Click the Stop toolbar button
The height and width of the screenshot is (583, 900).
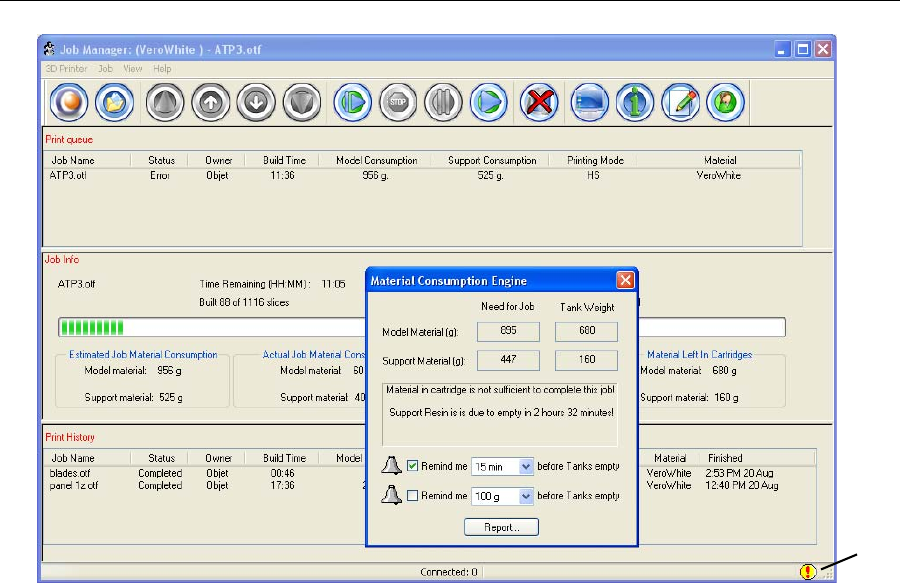pos(397,103)
